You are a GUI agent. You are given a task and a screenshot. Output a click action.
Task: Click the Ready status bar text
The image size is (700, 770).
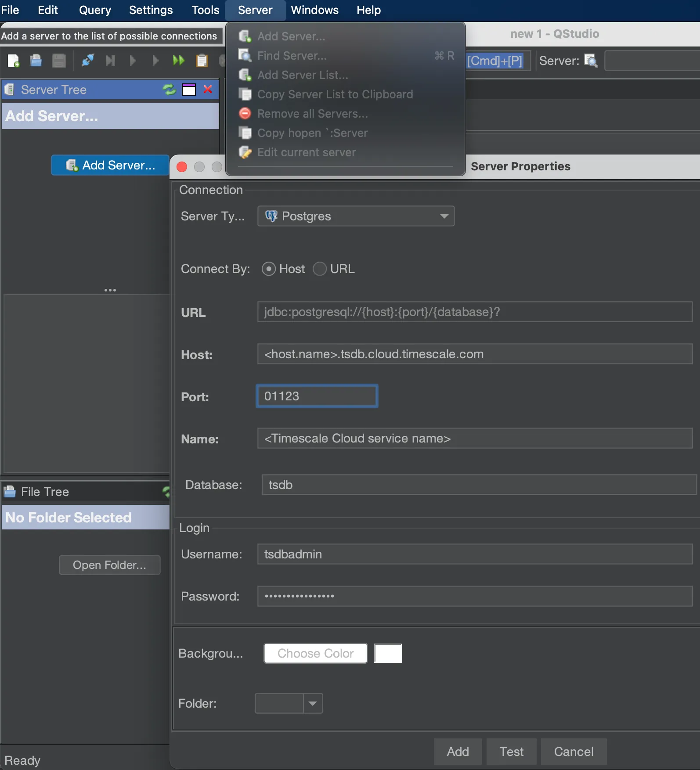coord(22,760)
